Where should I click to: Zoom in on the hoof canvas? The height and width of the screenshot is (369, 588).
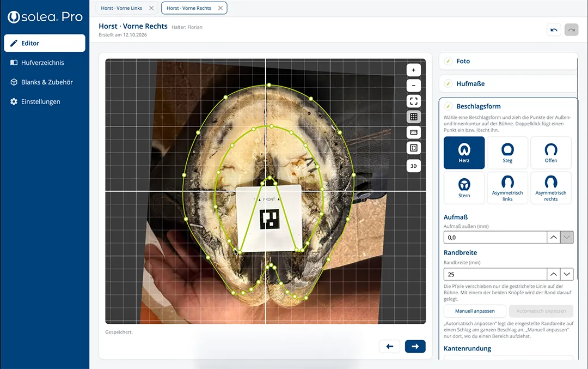tap(414, 70)
